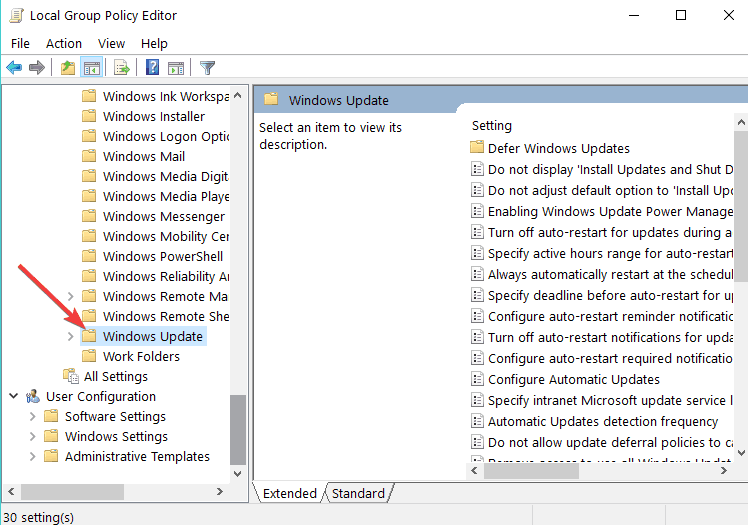Toggle the Show/Hide Action Pane icon
The width and height of the screenshot is (748, 525).
[176, 68]
